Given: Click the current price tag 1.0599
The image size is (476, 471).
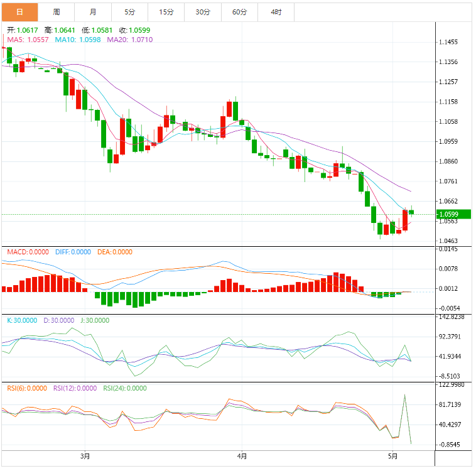Looking at the screenshot, I should pyautogui.click(x=453, y=214).
